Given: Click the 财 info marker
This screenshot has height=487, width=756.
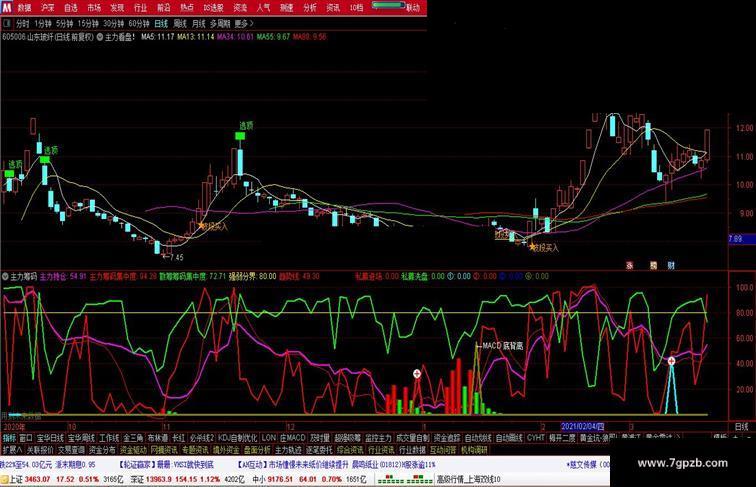Looking at the screenshot, I should pyautogui.click(x=671, y=265).
